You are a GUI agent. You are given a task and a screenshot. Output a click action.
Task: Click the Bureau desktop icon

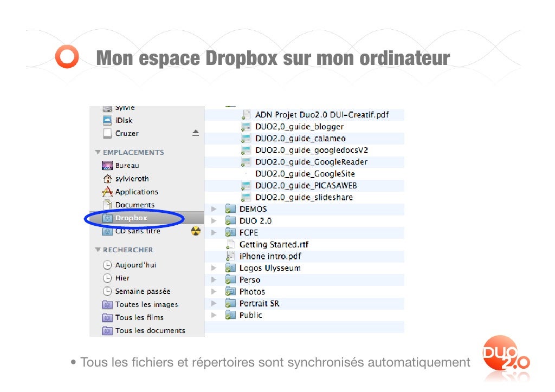tap(107, 166)
